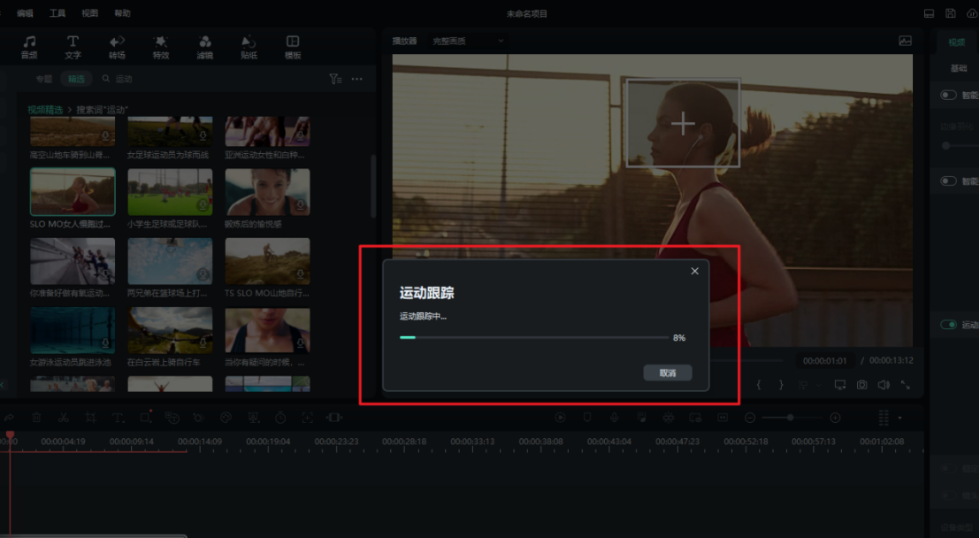Go back via 视频精选 breadcrumb link
This screenshot has width=980, height=538.
click(x=46, y=110)
